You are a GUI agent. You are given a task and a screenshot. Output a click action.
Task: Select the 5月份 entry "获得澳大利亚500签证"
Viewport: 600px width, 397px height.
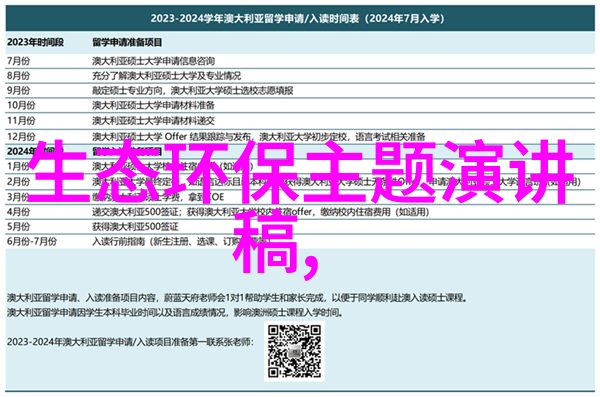[x=135, y=227]
